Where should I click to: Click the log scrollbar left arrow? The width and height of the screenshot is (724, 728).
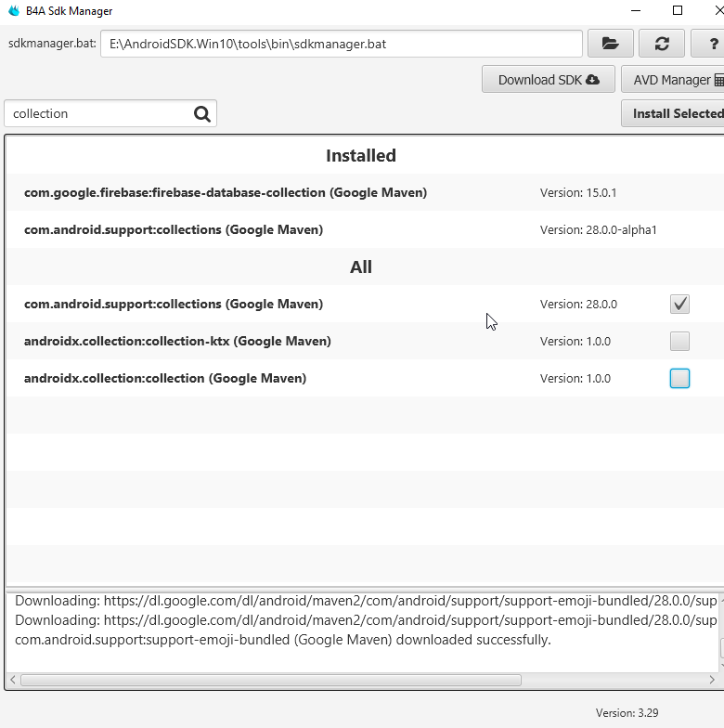point(13,680)
